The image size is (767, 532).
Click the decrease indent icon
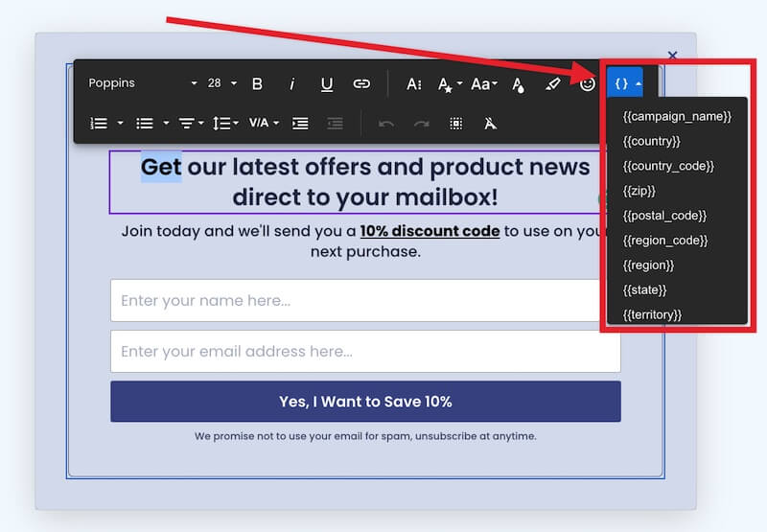[x=335, y=124]
